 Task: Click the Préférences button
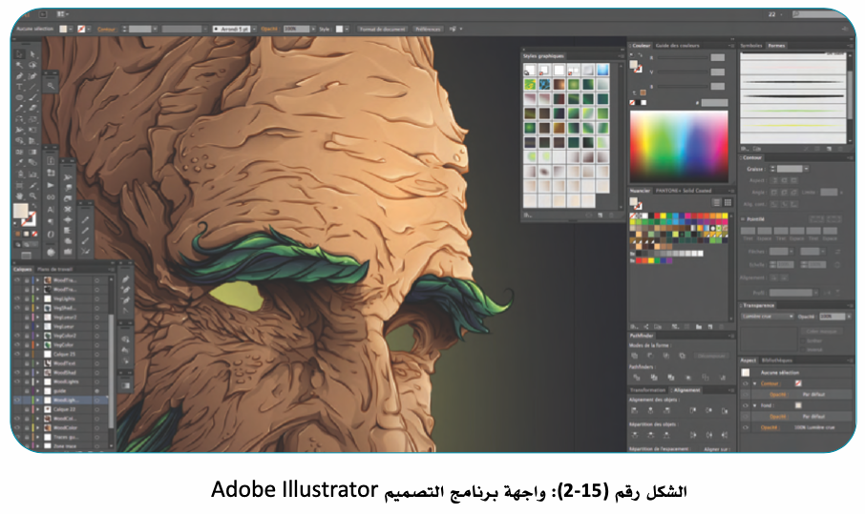pos(427,29)
